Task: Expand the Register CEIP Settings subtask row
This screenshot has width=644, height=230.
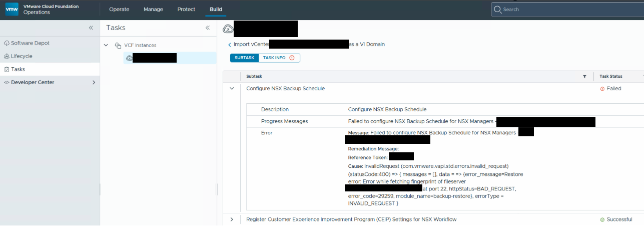Action: [232, 219]
